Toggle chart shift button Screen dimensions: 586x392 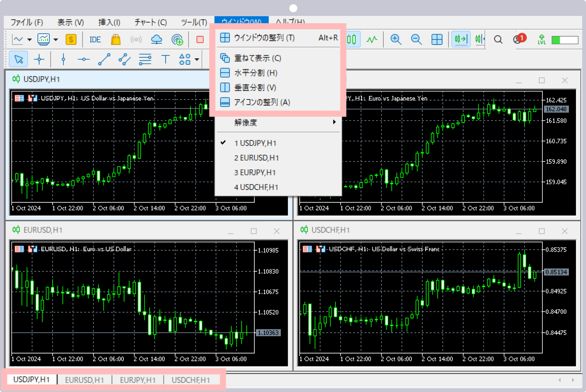click(479, 39)
